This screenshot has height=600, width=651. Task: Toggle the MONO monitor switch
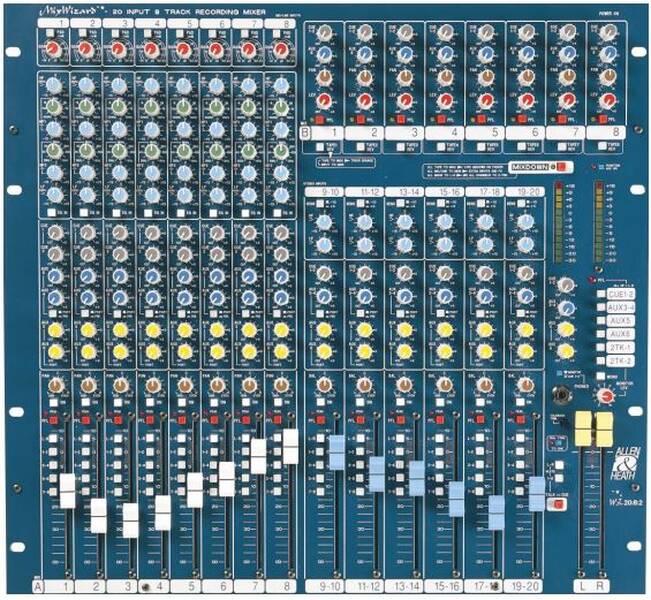601,377
